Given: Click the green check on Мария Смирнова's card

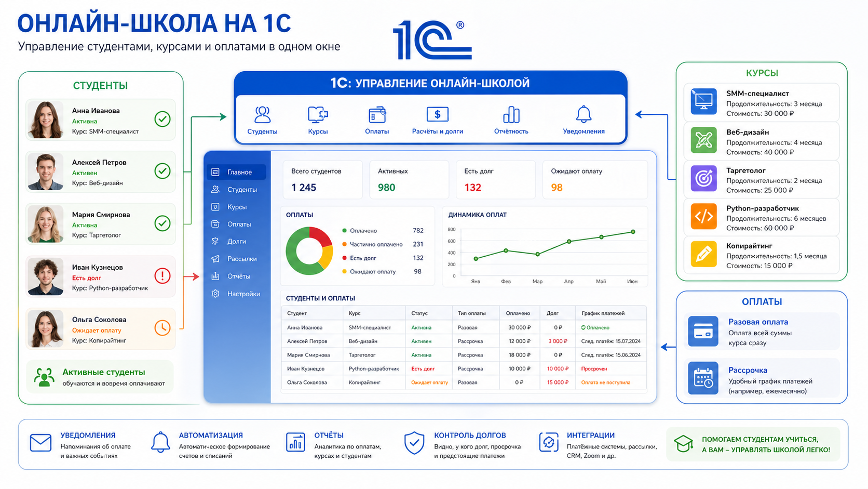Looking at the screenshot, I should coord(162,223).
